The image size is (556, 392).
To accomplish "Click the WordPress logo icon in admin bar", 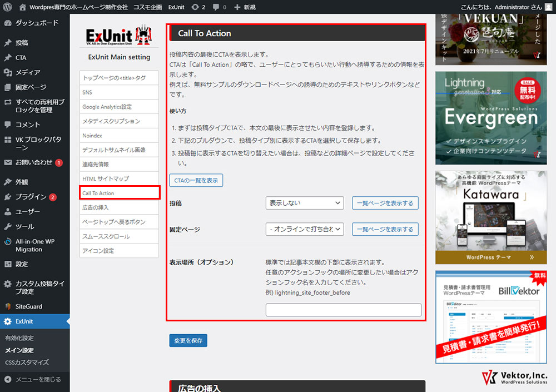I will click(x=7, y=7).
